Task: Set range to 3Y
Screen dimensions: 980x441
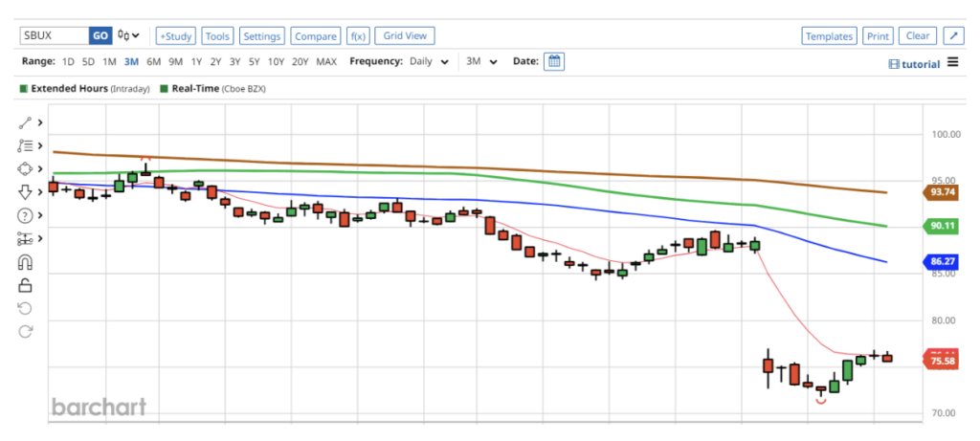Action: 235,62
